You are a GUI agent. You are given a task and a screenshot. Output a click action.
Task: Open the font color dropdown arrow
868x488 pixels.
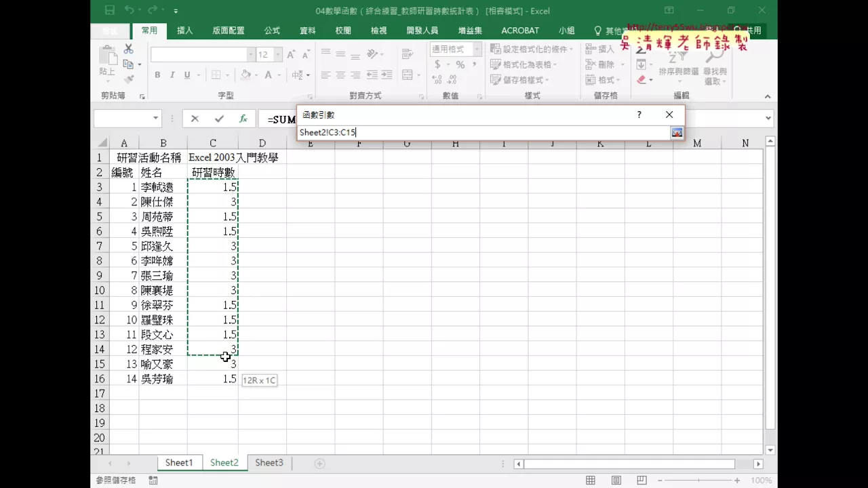(x=279, y=75)
